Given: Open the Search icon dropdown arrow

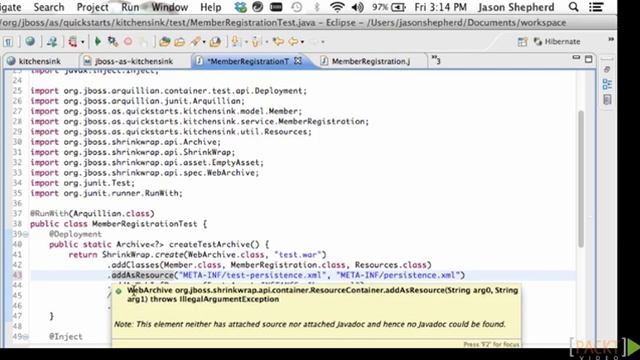Looking at the screenshot, I should tap(204, 42).
